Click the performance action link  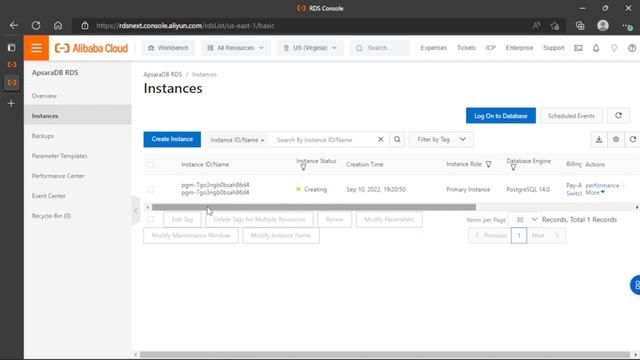[602, 185]
